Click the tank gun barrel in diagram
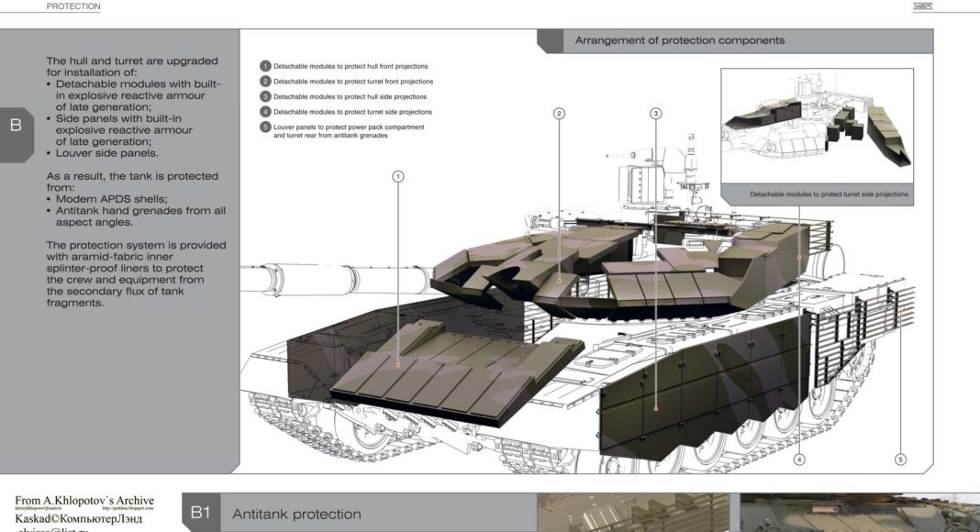The image size is (980, 532). click(338, 279)
